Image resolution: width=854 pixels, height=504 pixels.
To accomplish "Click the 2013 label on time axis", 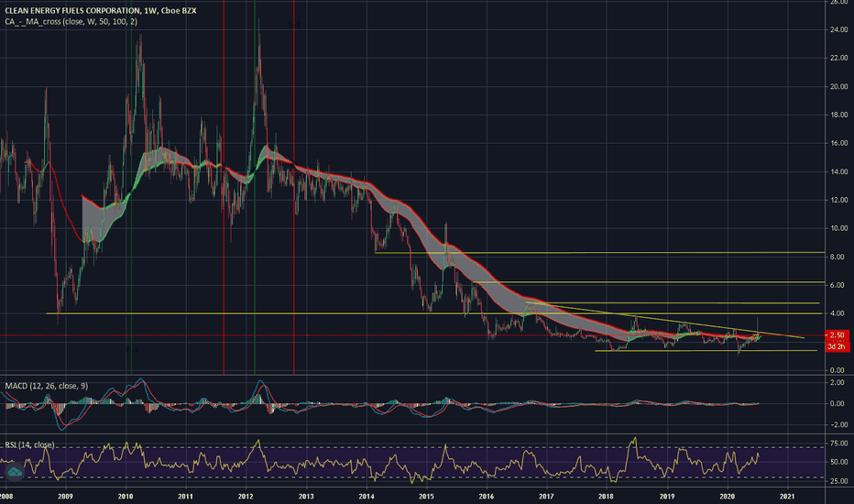I will click(306, 497).
